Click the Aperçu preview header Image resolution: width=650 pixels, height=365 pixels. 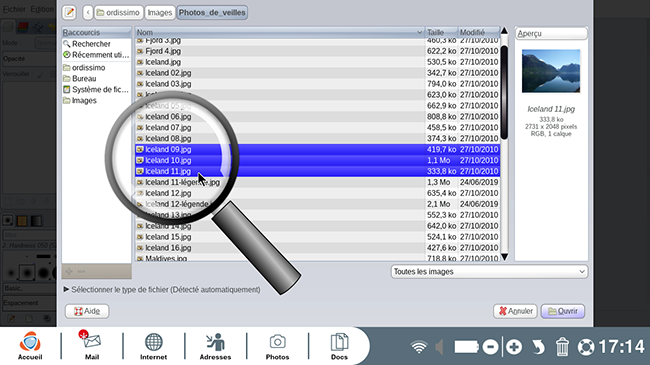coord(551,33)
